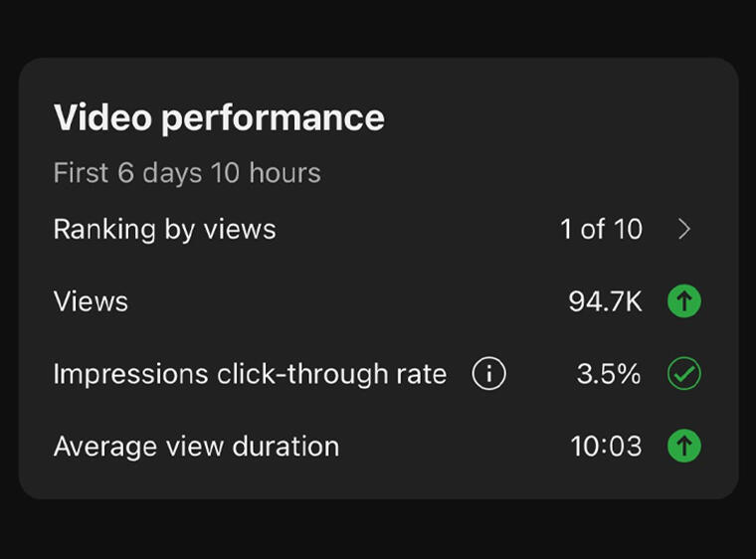The width and height of the screenshot is (756, 559).
Task: Click the green up arrow beside Views
Action: 683,301
